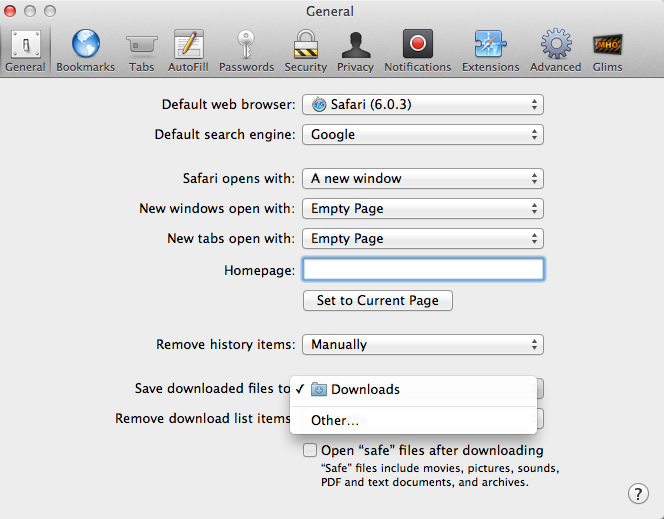
Task: Open the Default search engine dropdown
Action: tap(423, 135)
